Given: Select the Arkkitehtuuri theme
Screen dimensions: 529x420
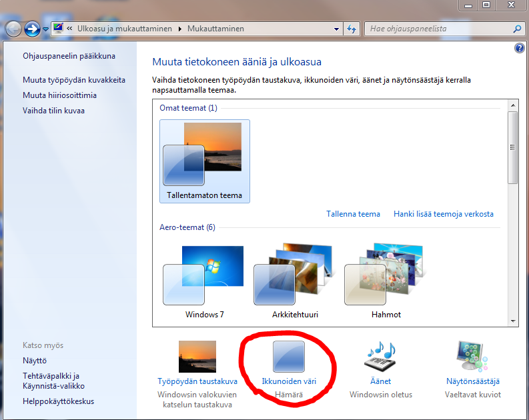Looking at the screenshot, I should tap(294, 281).
